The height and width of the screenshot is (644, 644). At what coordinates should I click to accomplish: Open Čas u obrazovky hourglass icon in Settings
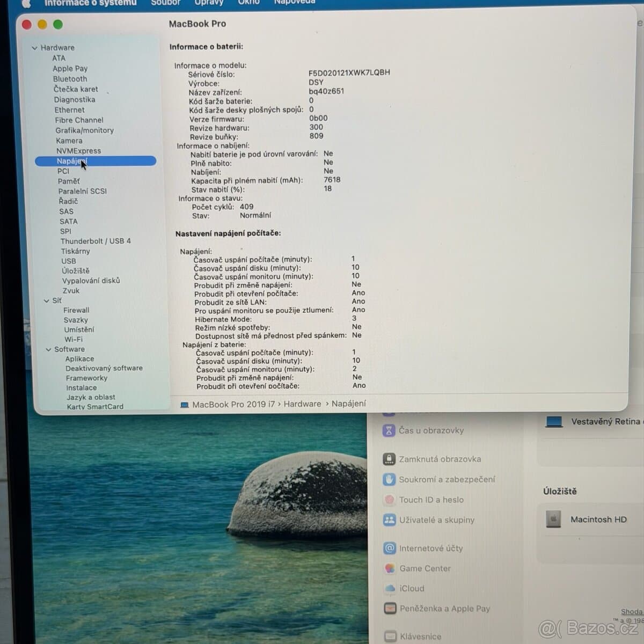pyautogui.click(x=389, y=430)
